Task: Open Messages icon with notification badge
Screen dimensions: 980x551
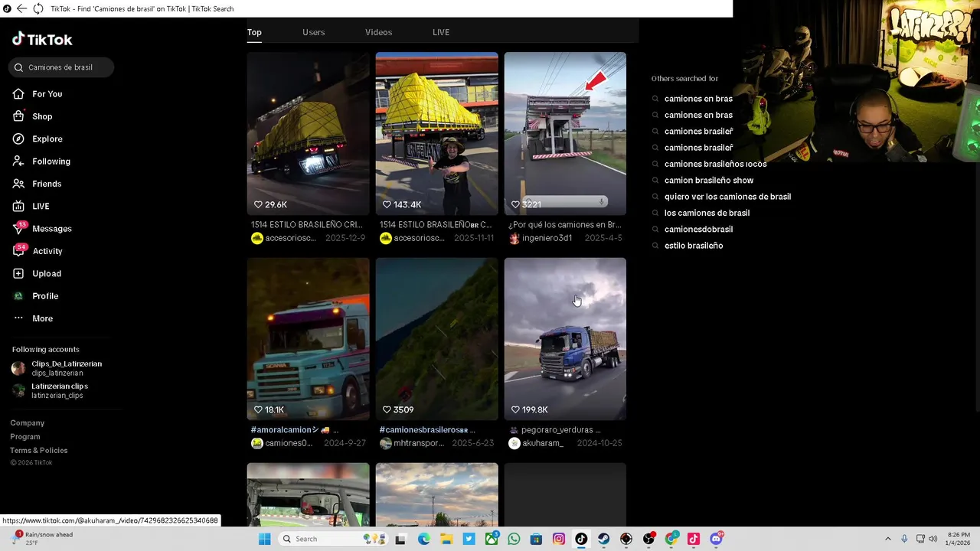Action: (18, 228)
